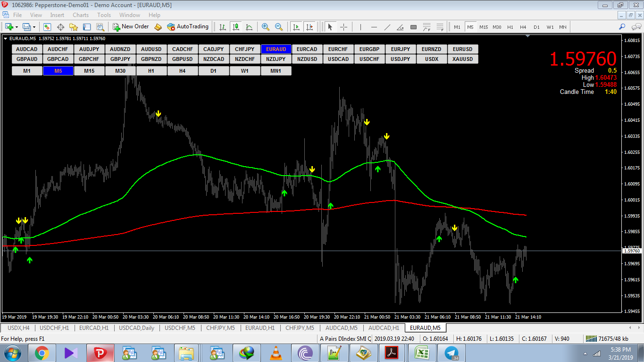Toggle chart shift icon
The image size is (644, 362).
(x=309, y=27)
